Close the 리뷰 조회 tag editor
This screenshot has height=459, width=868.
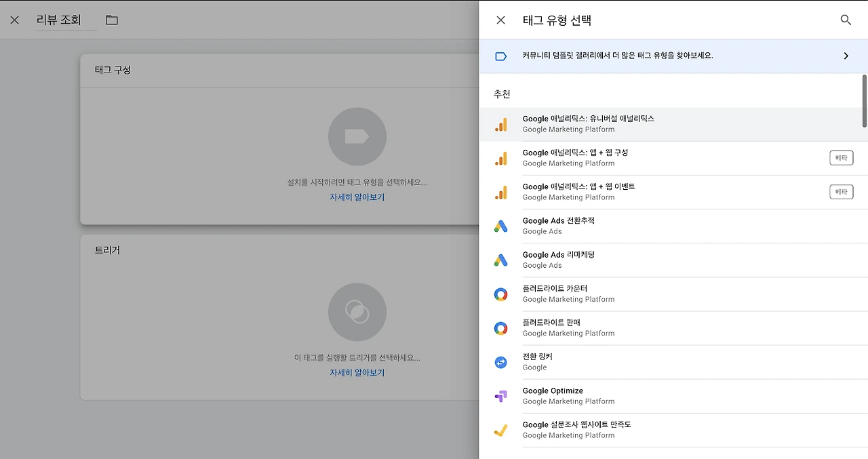(15, 20)
